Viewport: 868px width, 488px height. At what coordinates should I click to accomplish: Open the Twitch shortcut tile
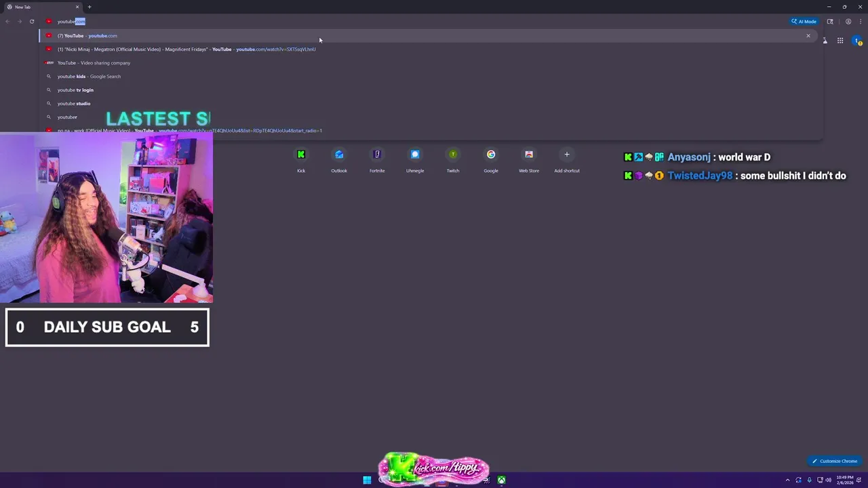coord(453,161)
